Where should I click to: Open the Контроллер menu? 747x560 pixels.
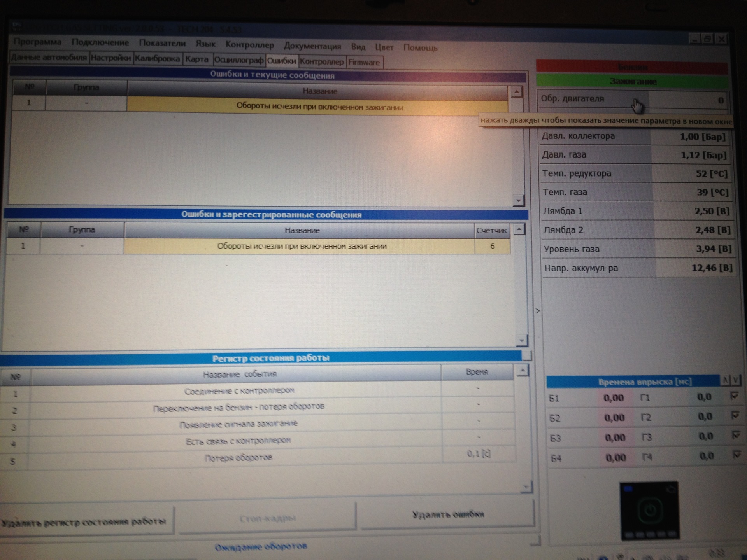pyautogui.click(x=249, y=45)
